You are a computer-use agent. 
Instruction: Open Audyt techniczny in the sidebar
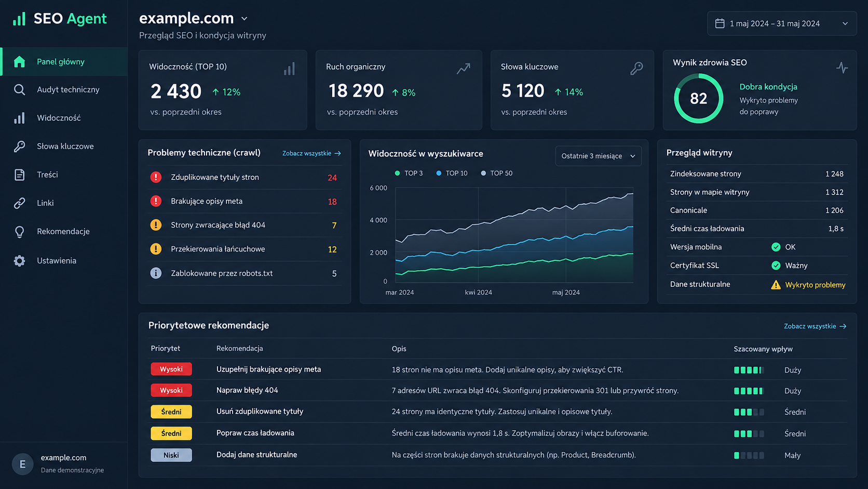(63, 90)
